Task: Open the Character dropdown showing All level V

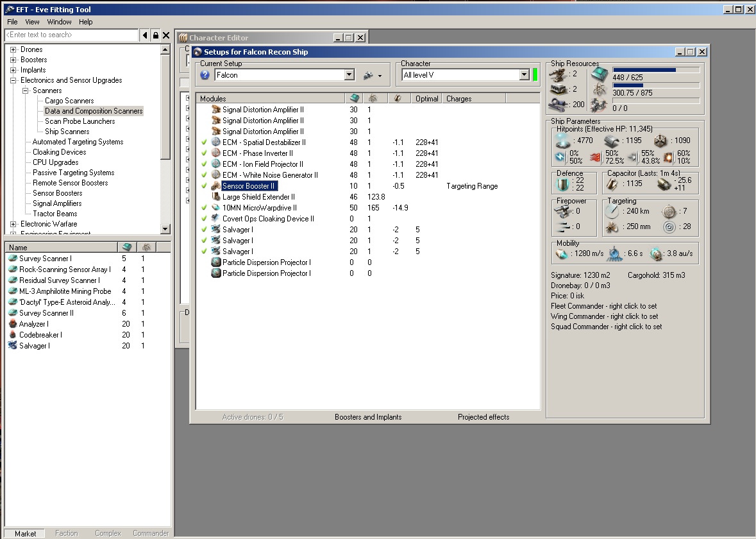Action: tap(524, 75)
